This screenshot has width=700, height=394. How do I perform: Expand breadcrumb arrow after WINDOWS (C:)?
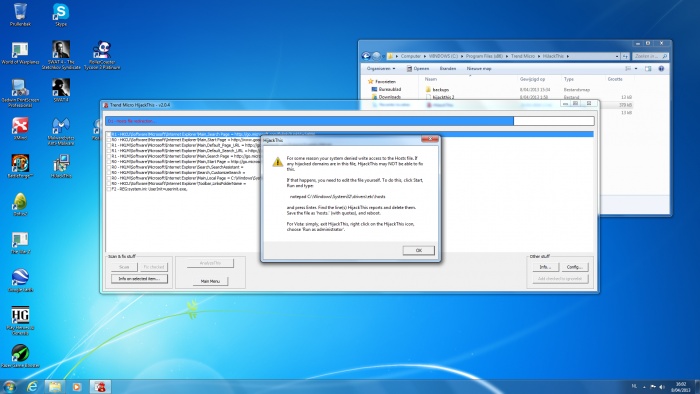pyautogui.click(x=462, y=56)
